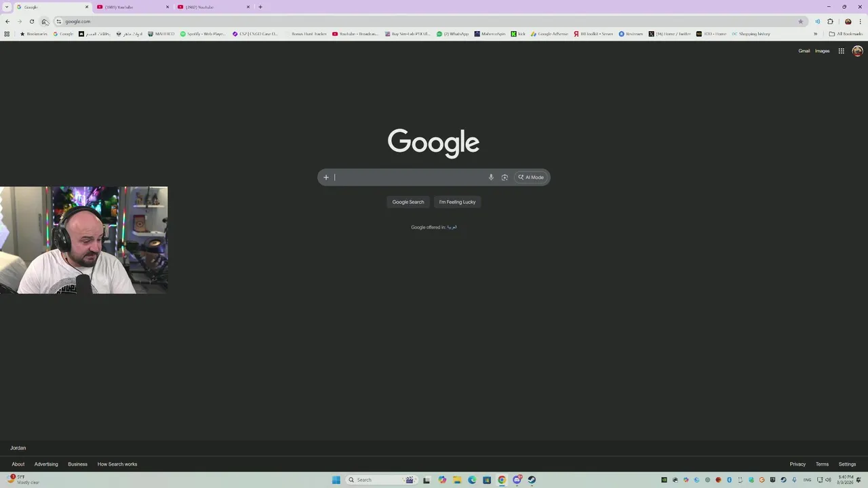The width and height of the screenshot is (868, 488).
Task: Open Business footer link
Action: click(x=77, y=464)
